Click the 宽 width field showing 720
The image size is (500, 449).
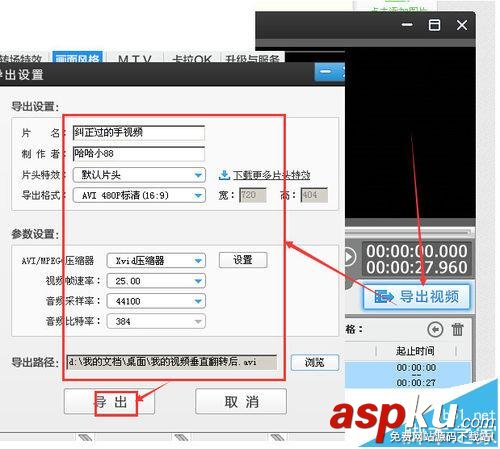point(253,195)
